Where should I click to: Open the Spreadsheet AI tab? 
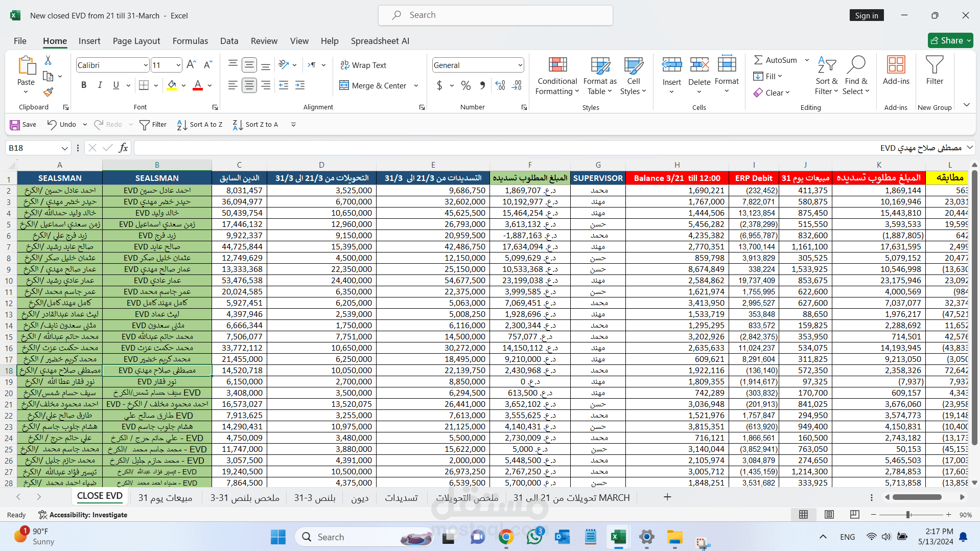[380, 41]
